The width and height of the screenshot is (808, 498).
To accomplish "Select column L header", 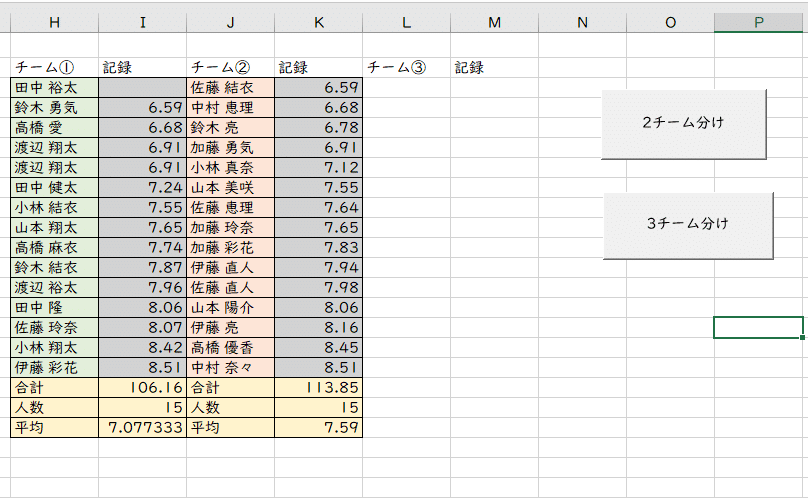I will click(407, 23).
